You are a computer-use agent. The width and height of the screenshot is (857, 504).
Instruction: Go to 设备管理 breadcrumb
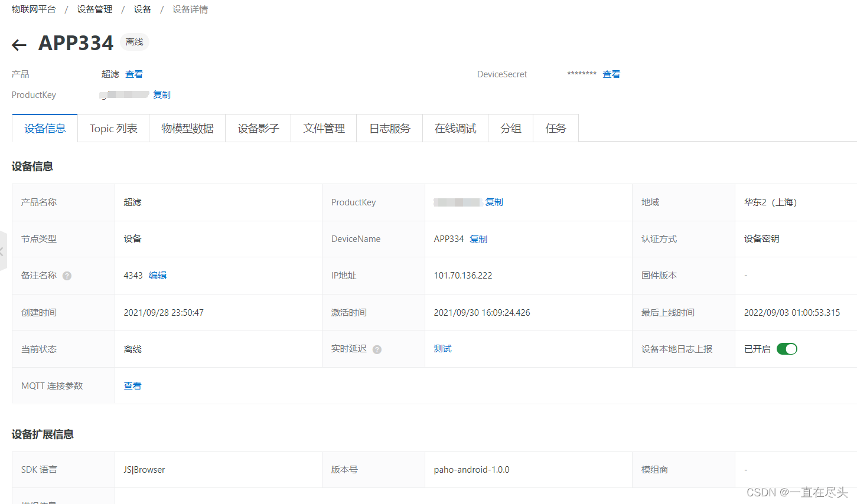click(95, 9)
